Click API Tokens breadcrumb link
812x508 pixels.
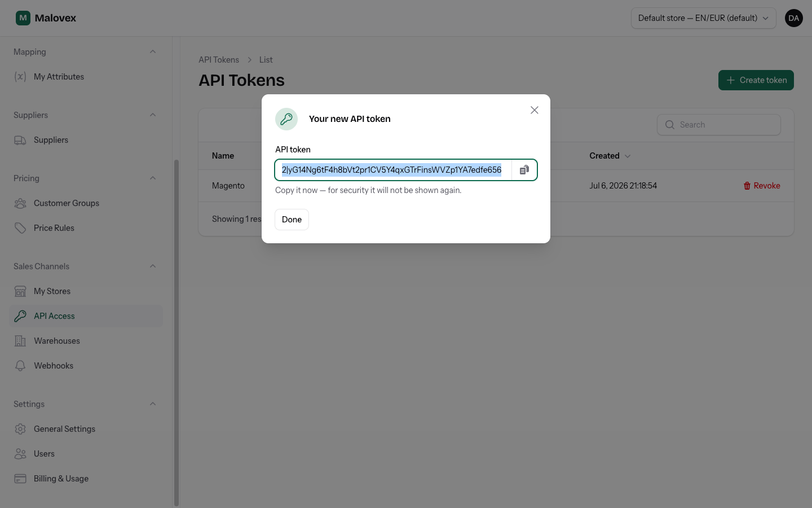[219, 60]
